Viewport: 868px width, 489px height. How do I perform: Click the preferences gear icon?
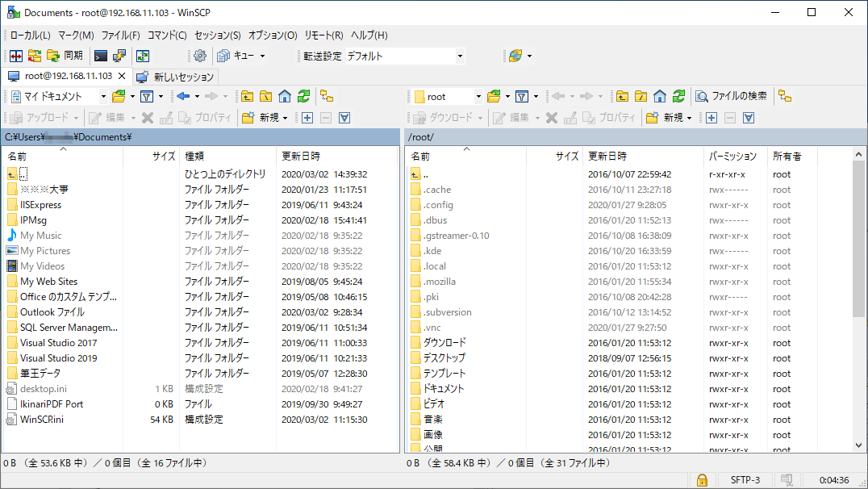pos(199,56)
